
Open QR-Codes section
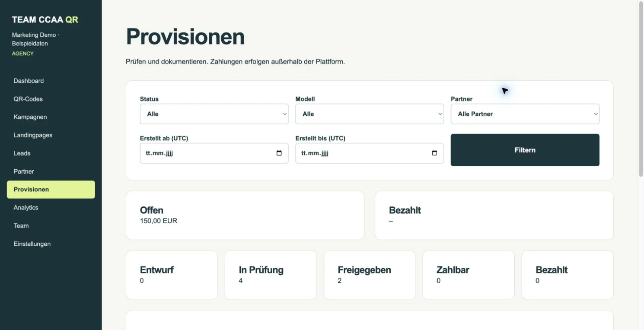51,99
